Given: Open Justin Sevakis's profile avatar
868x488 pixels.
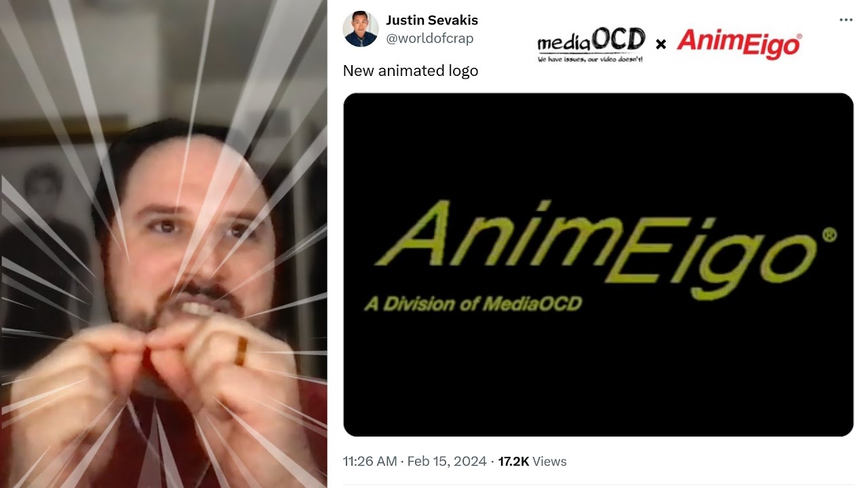Looking at the screenshot, I should [361, 29].
